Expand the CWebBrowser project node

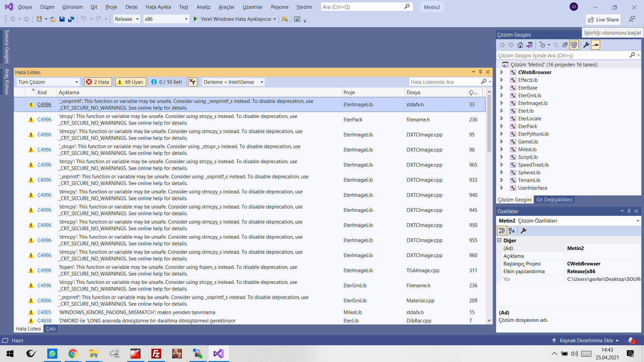click(x=501, y=72)
